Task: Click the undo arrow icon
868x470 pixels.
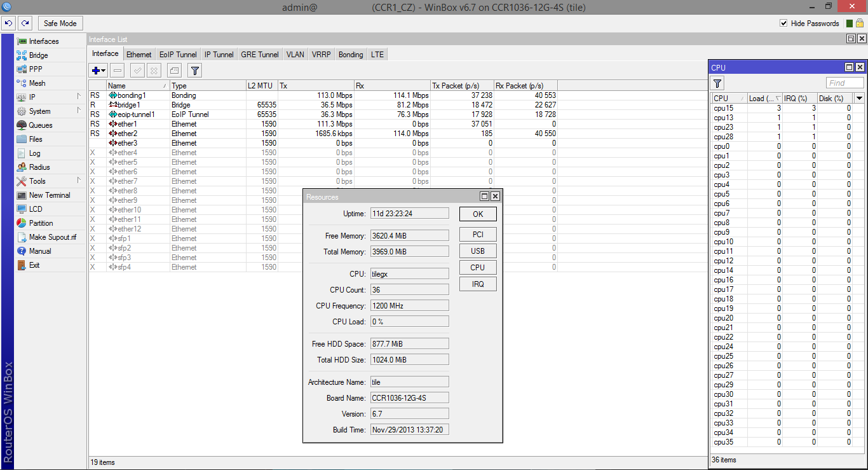Action: click(x=9, y=24)
